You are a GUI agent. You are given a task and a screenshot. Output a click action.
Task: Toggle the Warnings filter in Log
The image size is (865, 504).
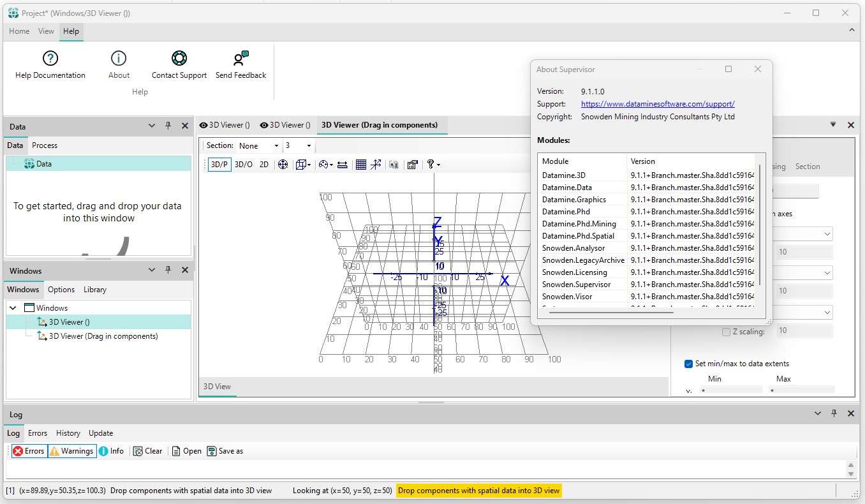pos(71,451)
